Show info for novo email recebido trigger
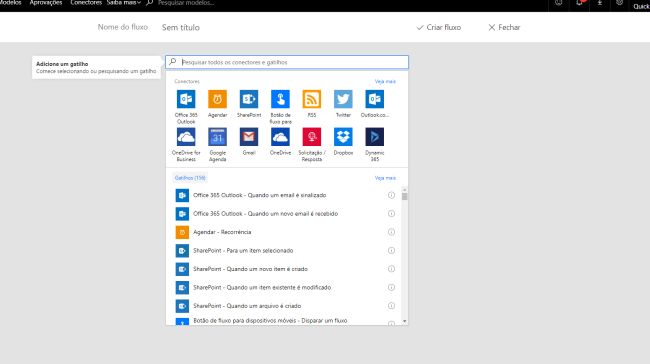The height and width of the screenshot is (364, 650). pyautogui.click(x=391, y=214)
